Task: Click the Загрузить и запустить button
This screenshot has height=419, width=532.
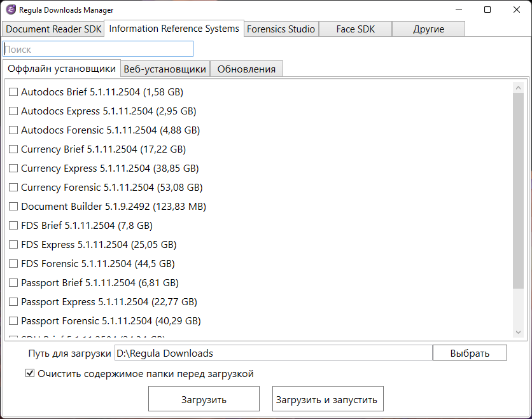Action: point(328,399)
